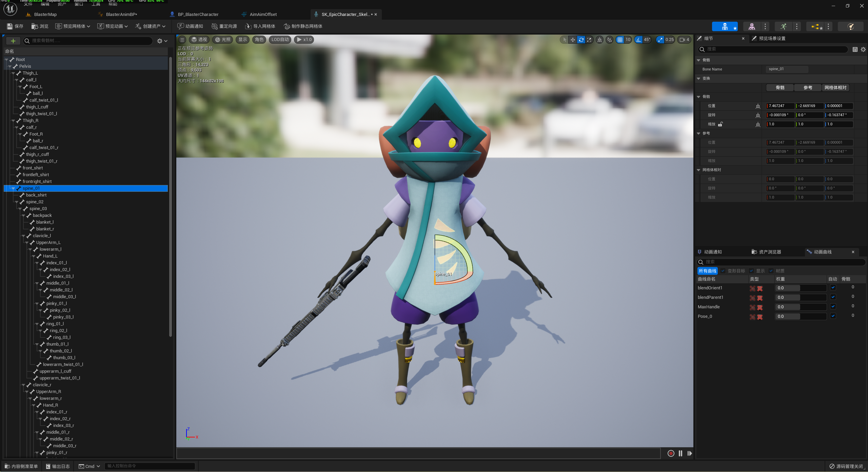
Task: Activate the Rotate gizmo tool
Action: tap(581, 40)
